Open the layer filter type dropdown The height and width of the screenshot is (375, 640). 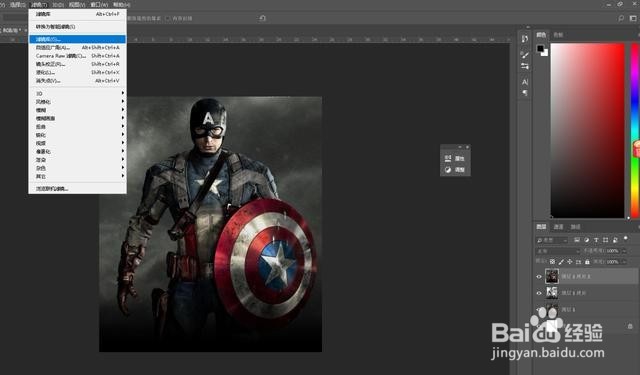pyautogui.click(x=552, y=240)
